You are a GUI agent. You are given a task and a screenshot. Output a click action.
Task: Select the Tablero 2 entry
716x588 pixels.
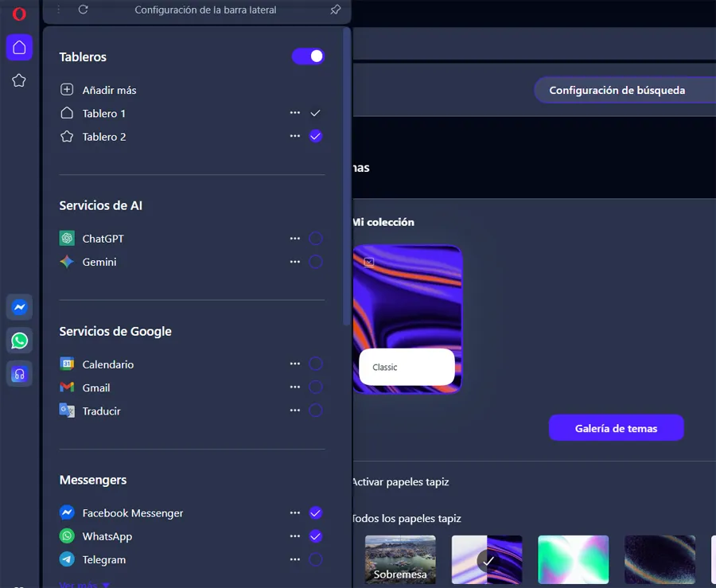(x=104, y=137)
